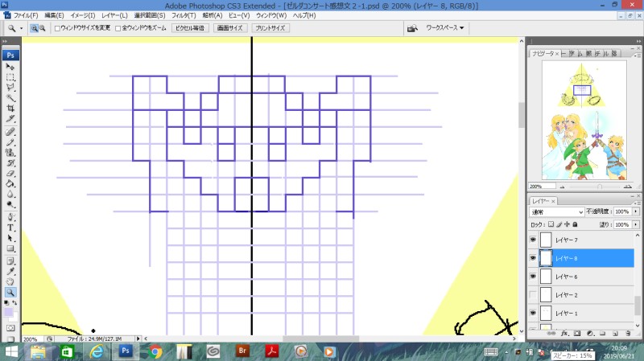This screenshot has width=644, height=361.
Task: Select the Dodge tool
Action: tap(10, 204)
